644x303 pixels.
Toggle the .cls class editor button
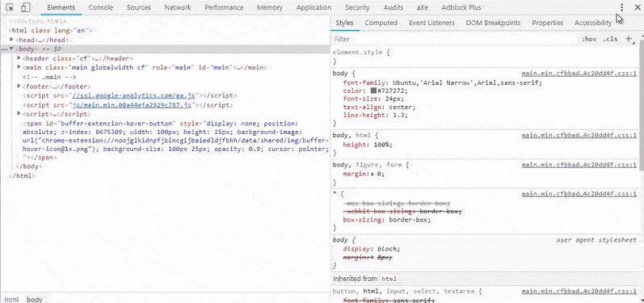click(610, 39)
